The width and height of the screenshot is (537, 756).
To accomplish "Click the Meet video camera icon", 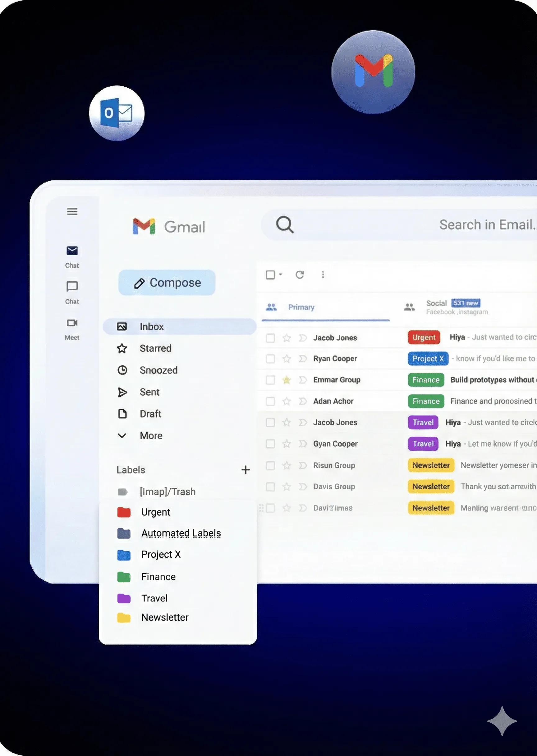I will point(72,323).
